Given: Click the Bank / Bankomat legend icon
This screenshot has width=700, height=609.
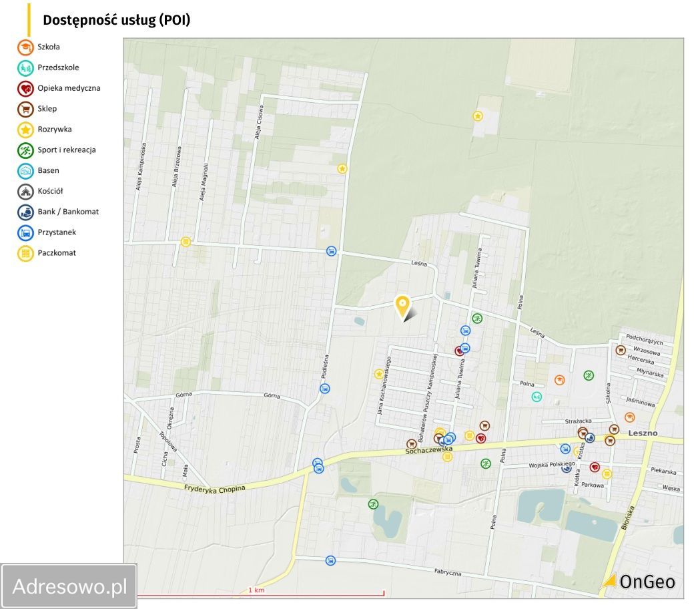Looking at the screenshot, I should 25,212.
